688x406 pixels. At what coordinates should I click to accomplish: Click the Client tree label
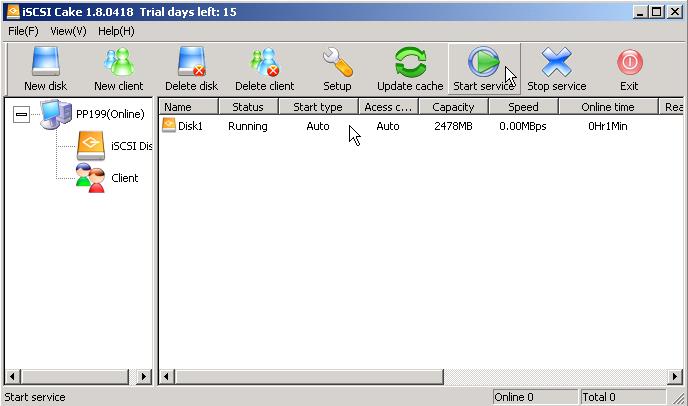[x=125, y=178]
